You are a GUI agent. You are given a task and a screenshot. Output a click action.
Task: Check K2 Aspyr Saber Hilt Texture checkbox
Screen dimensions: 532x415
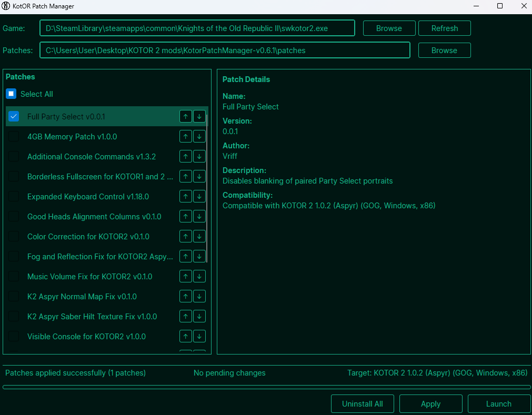tap(14, 316)
